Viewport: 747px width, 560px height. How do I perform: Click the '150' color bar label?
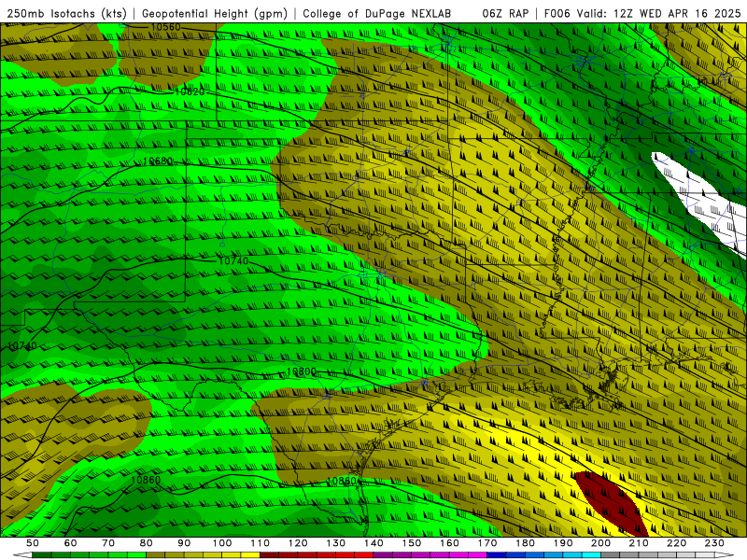[412, 543]
